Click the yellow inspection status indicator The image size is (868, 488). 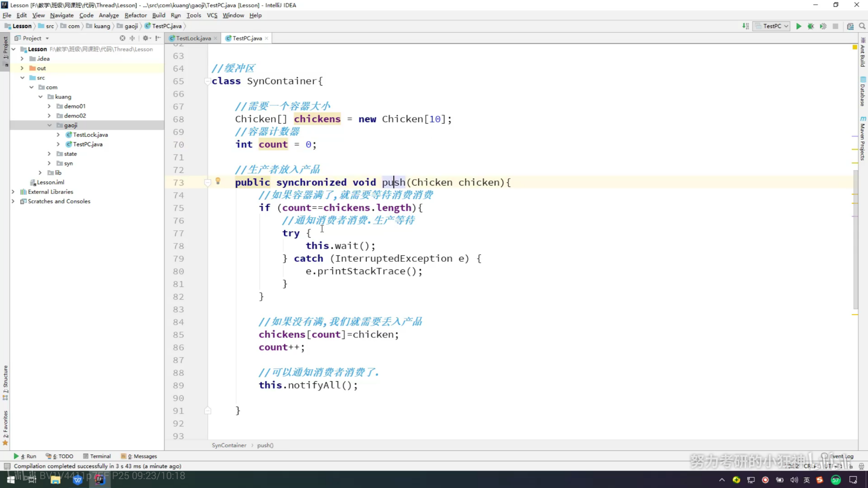(855, 47)
